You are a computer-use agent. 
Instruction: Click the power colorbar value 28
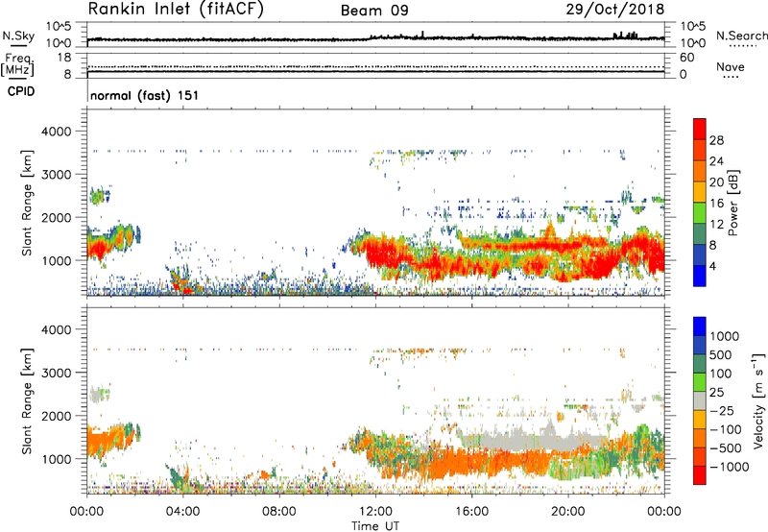tap(716, 140)
